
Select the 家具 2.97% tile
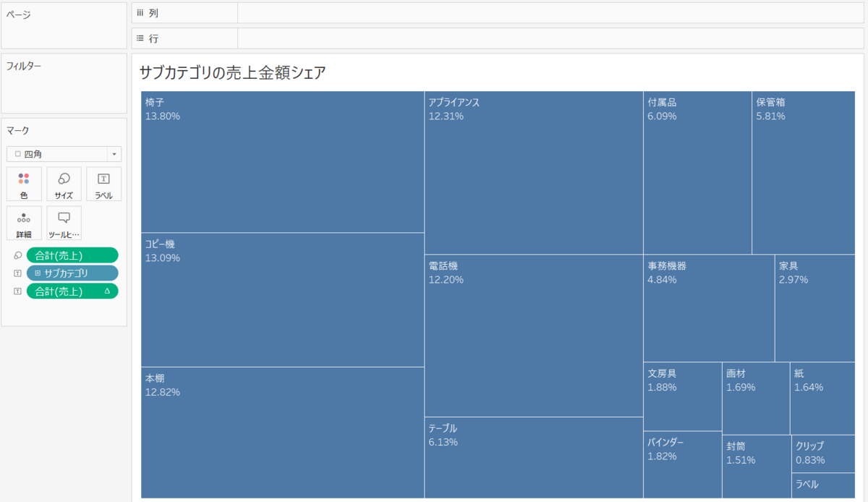[815, 308]
